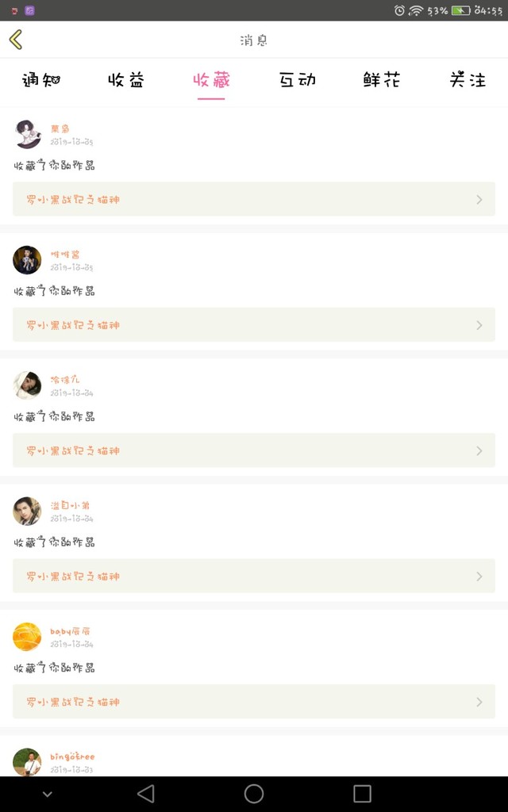Switch to the 收益 tab

pyautogui.click(x=126, y=80)
